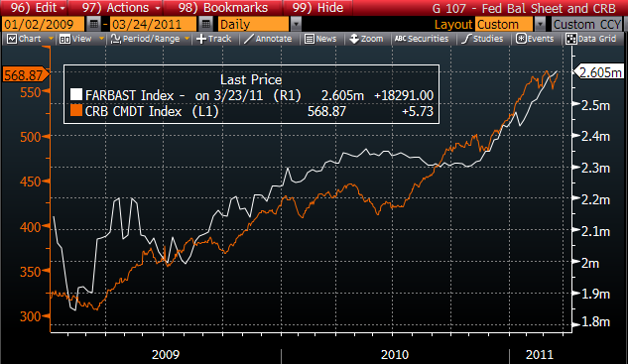
Task: Click the 2.3m right axis label
Action: (595, 168)
